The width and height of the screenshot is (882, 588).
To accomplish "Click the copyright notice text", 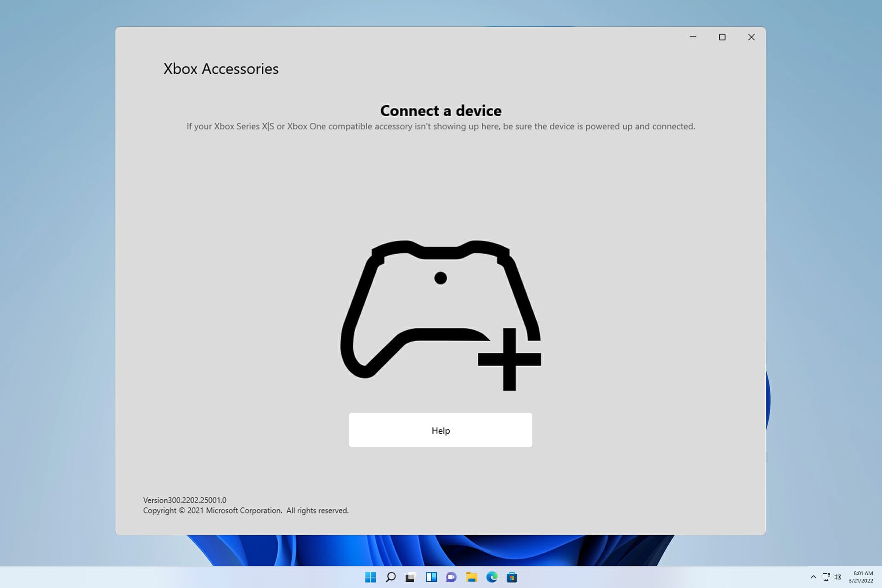I will [245, 510].
